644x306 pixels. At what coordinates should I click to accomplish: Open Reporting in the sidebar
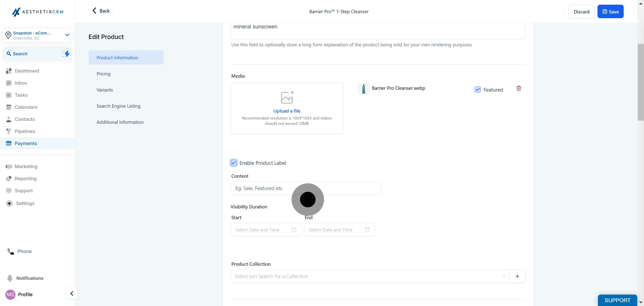click(x=25, y=178)
